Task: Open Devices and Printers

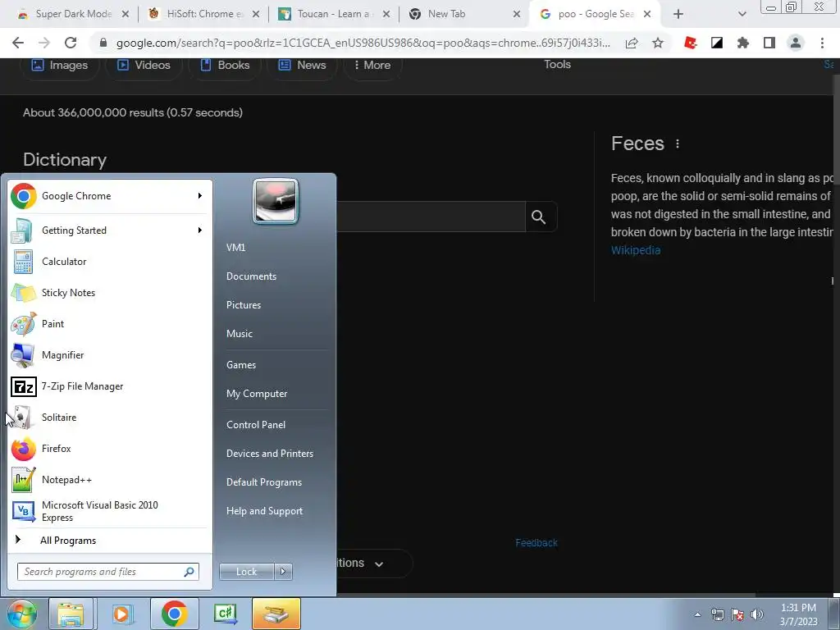Action: [x=269, y=454]
